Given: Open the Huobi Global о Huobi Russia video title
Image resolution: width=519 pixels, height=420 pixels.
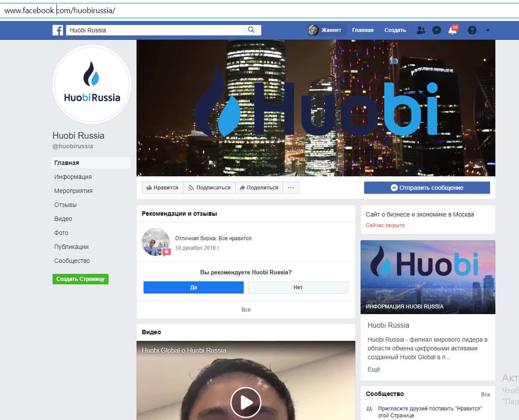Looking at the screenshot, I should (x=184, y=350).
